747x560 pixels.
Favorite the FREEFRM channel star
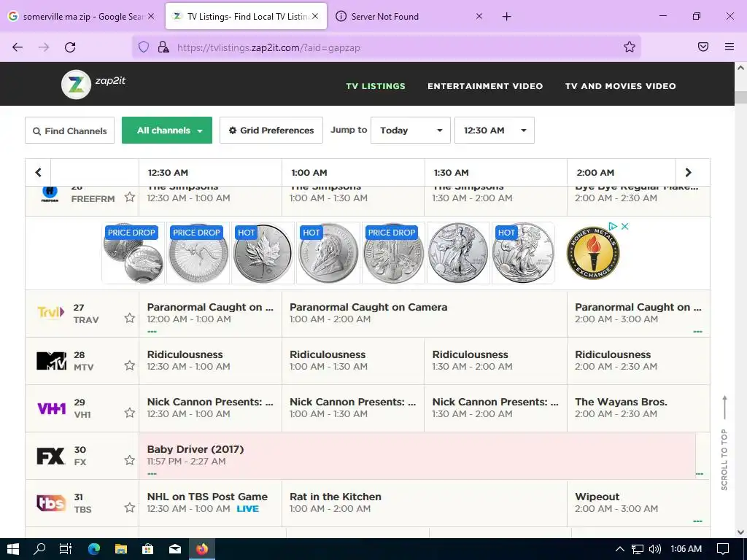tap(130, 197)
